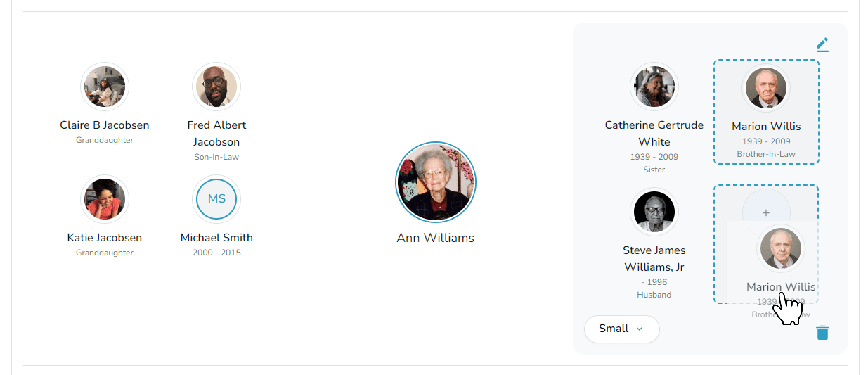The image size is (868, 375).
Task: Open the Small size dropdown
Action: (621, 329)
